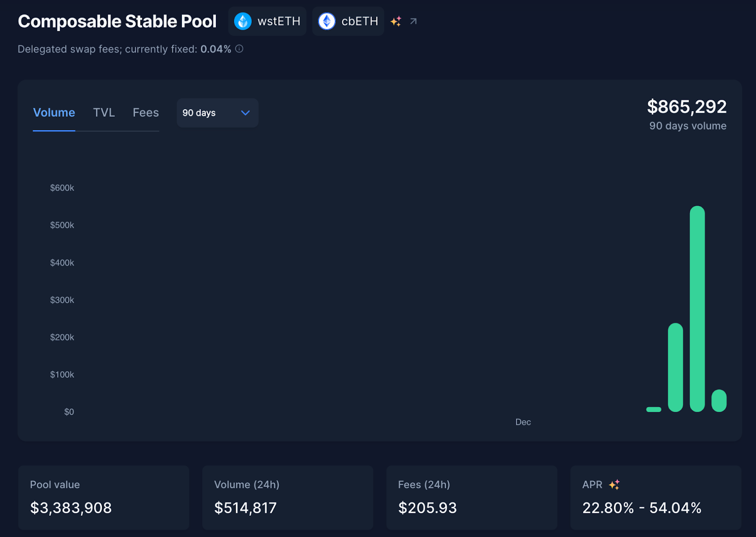Click the swap fees info icon
This screenshot has height=537, width=756.
pyautogui.click(x=240, y=49)
